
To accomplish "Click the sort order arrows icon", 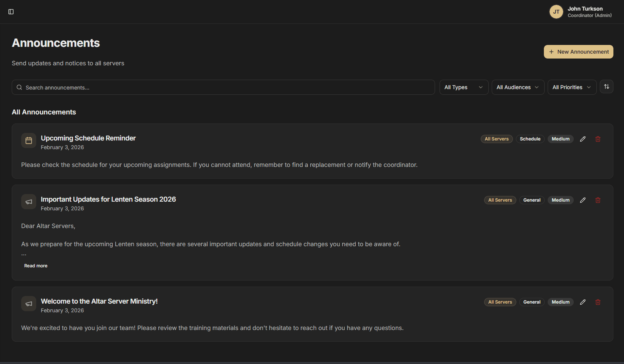I will 606,86.
